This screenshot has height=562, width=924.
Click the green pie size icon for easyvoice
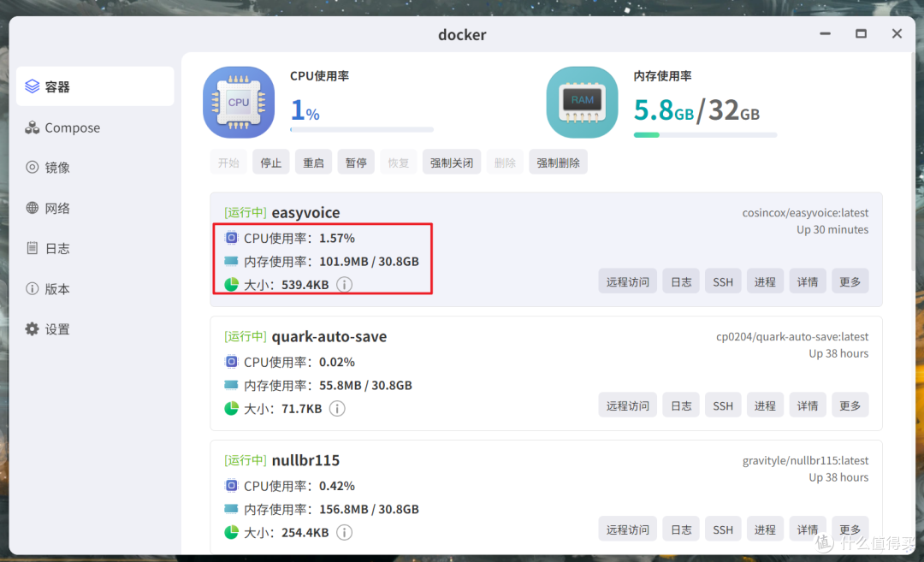(231, 285)
